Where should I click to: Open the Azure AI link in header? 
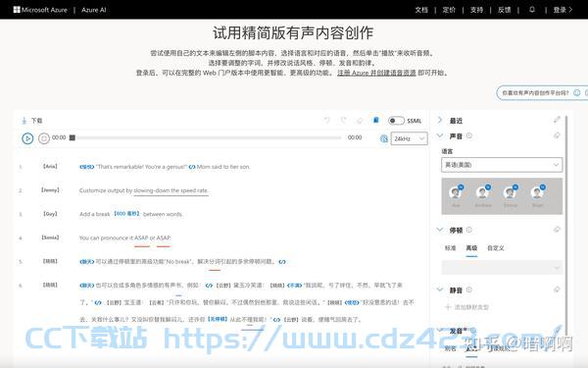[94, 10]
